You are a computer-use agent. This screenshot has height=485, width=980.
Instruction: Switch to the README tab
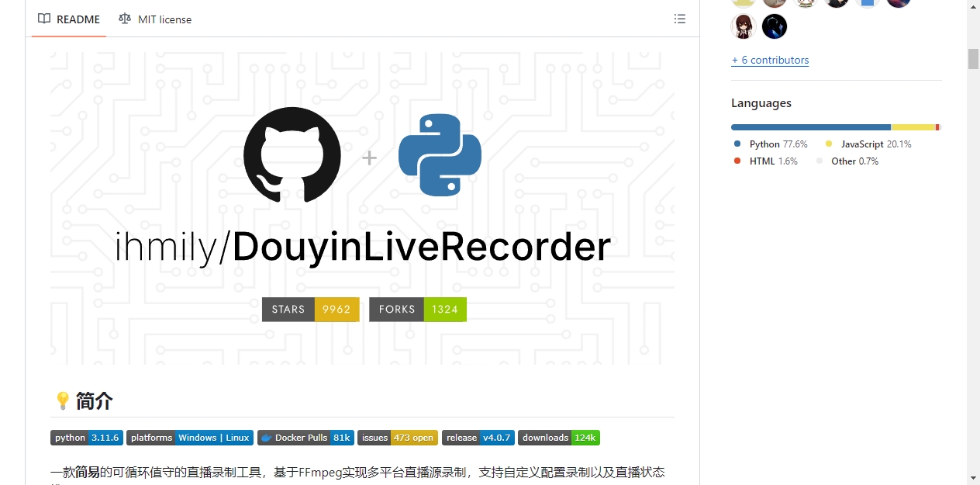69,19
